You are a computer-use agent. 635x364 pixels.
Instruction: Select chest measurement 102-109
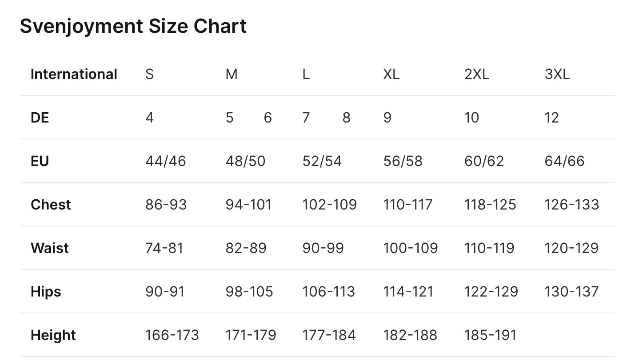pyautogui.click(x=329, y=205)
